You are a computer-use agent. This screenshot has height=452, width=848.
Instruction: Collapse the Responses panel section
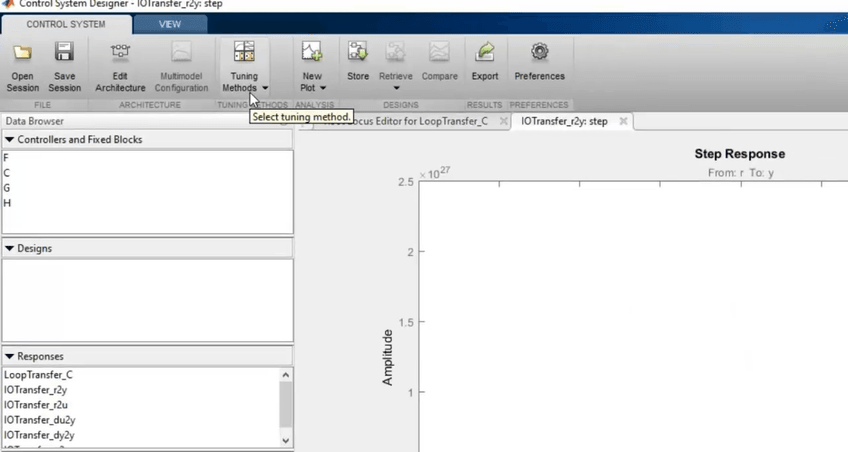10,356
